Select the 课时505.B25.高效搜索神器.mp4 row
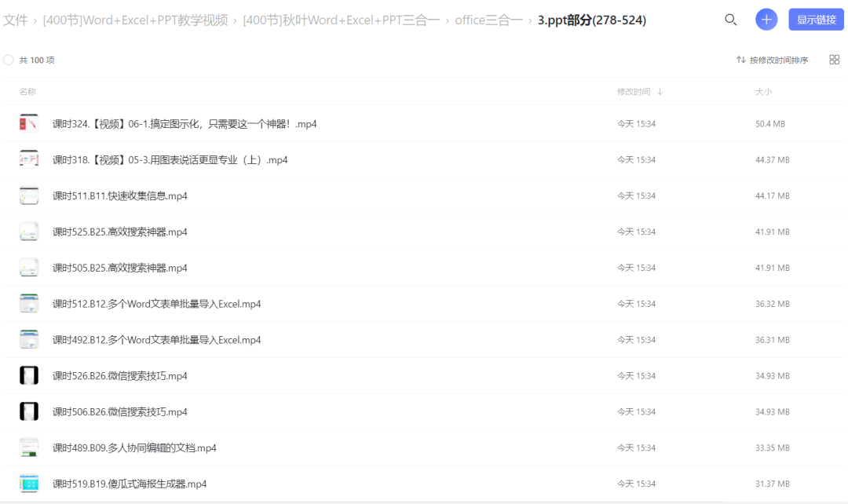The height and width of the screenshot is (504, 848). coord(423,268)
